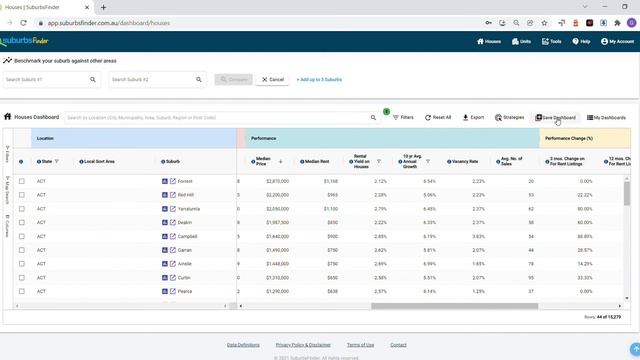This screenshot has height=360, width=640.
Task: Tick the checkbox for Pearce row
Action: (x=22, y=291)
